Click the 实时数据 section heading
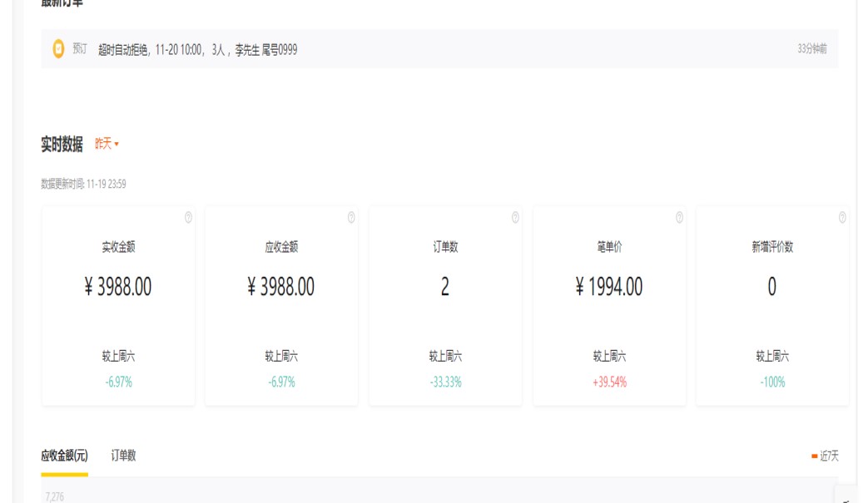This screenshot has width=868, height=503. click(x=62, y=145)
